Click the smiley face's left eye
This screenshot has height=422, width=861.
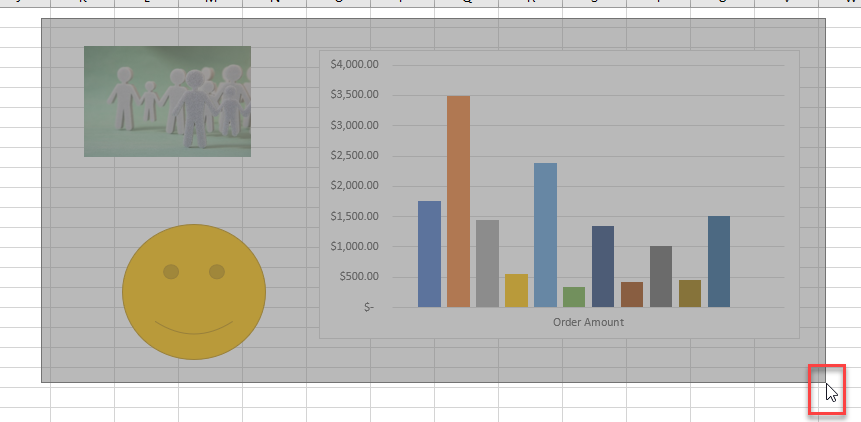tap(171, 272)
